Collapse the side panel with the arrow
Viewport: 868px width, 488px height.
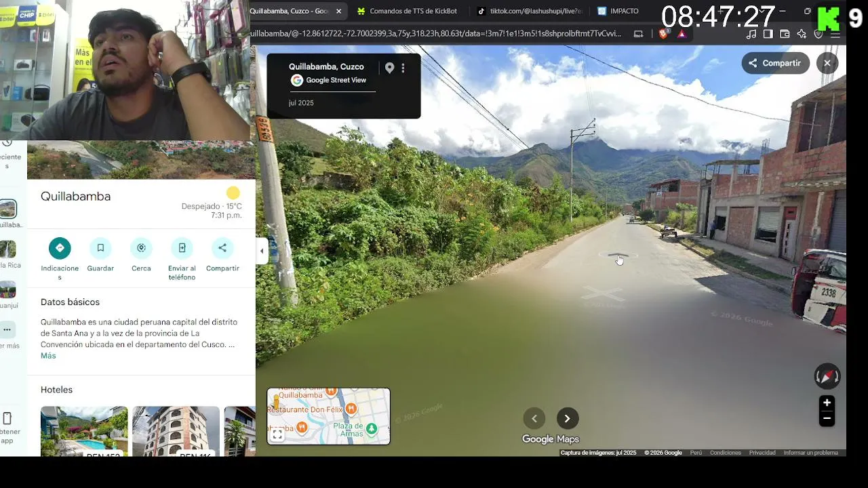coord(262,251)
